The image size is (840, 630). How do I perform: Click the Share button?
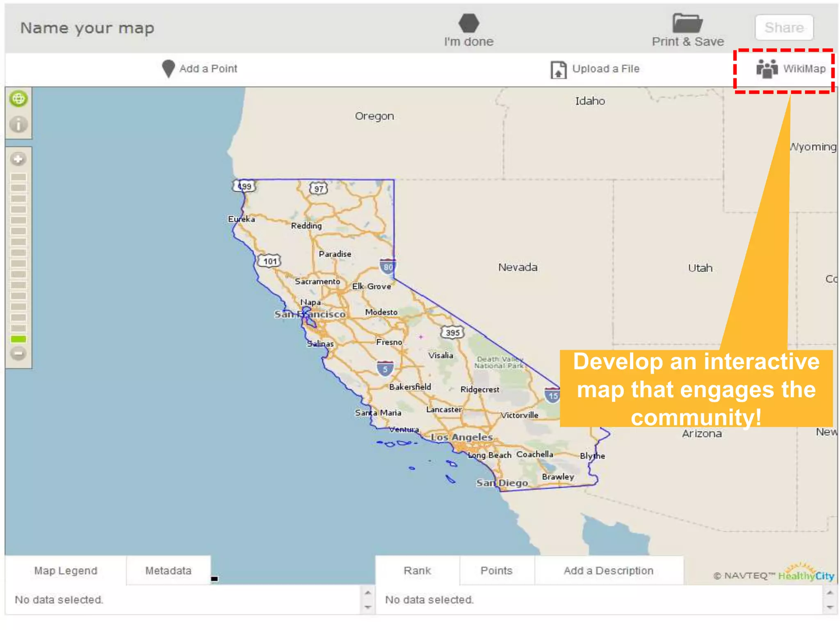784,27
